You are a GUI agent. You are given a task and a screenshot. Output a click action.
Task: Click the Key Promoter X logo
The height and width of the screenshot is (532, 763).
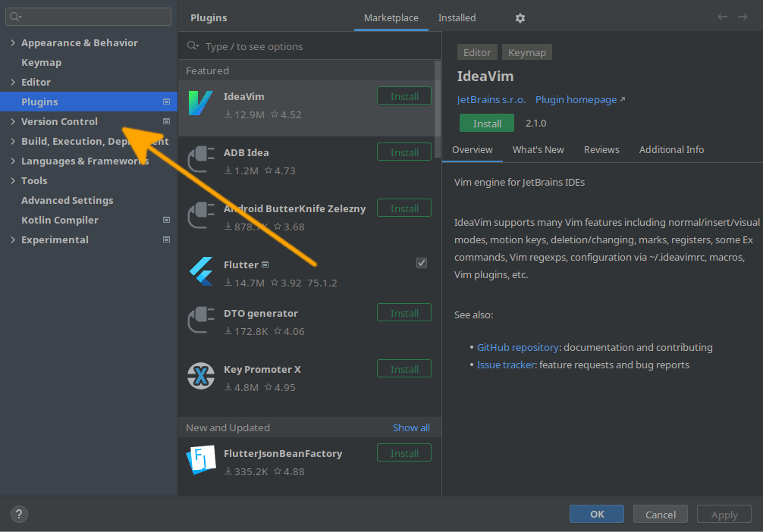click(201, 376)
